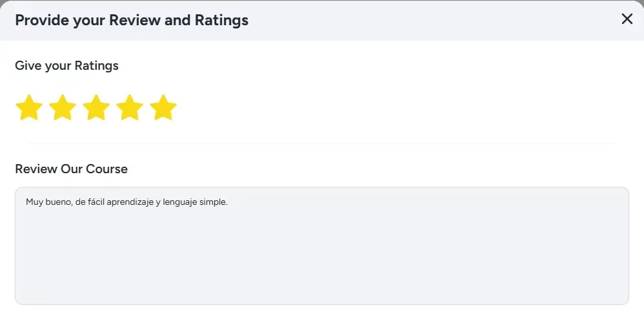Set rating to two stars
The height and width of the screenshot is (316, 644).
pos(63,108)
